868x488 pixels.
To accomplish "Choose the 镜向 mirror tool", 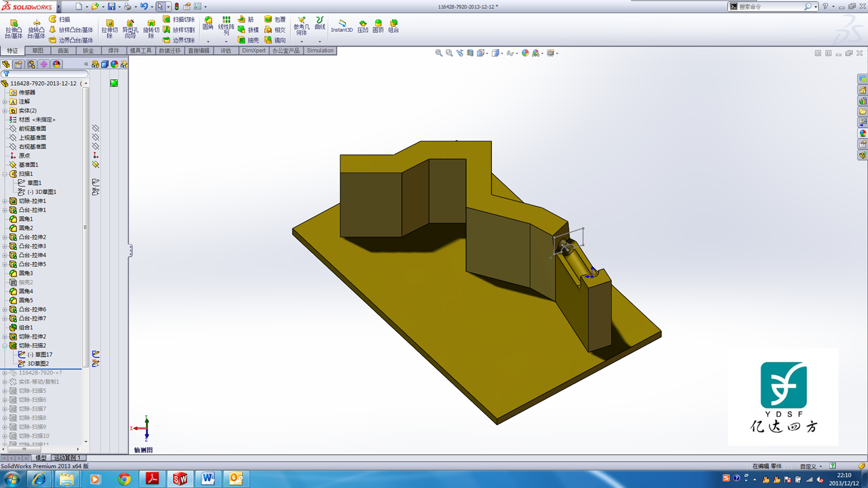I will tap(275, 41).
